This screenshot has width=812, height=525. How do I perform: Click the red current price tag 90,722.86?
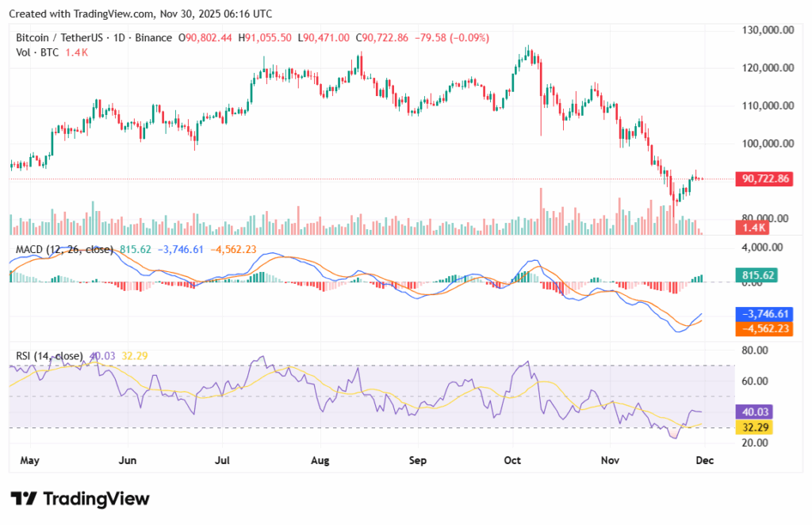pos(764,179)
